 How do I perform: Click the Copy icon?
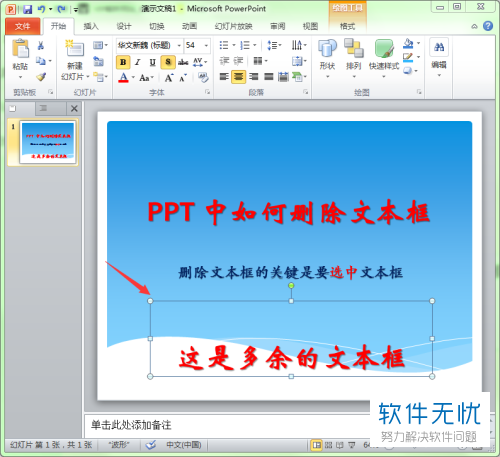click(x=41, y=61)
